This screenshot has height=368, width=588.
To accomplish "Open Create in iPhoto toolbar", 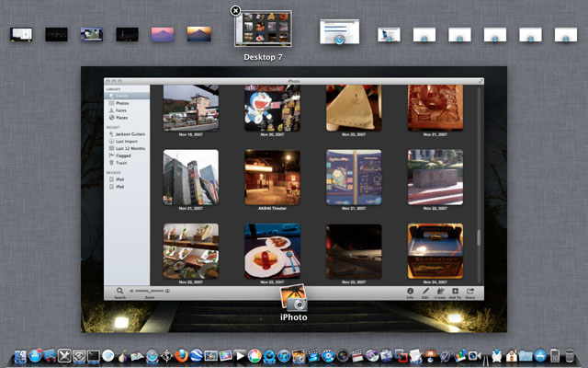I will click(440, 293).
